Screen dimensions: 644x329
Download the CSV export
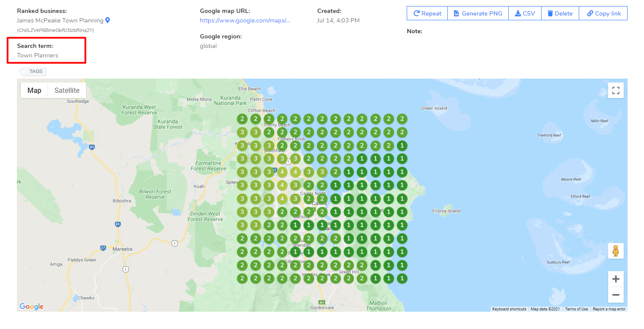(525, 13)
